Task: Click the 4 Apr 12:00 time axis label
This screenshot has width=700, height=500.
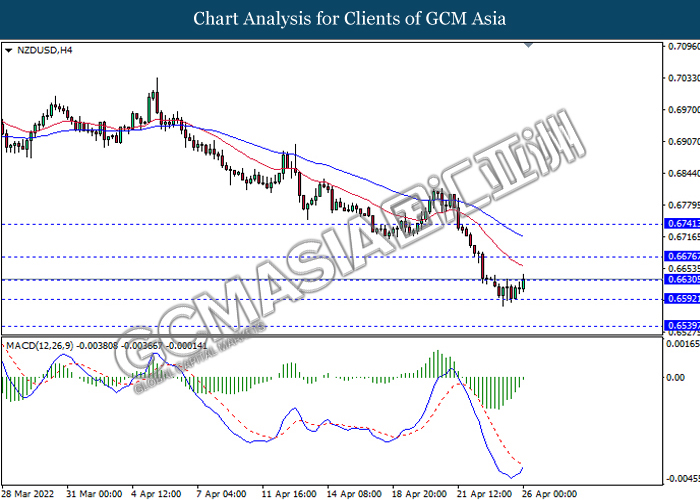Action: point(156,494)
